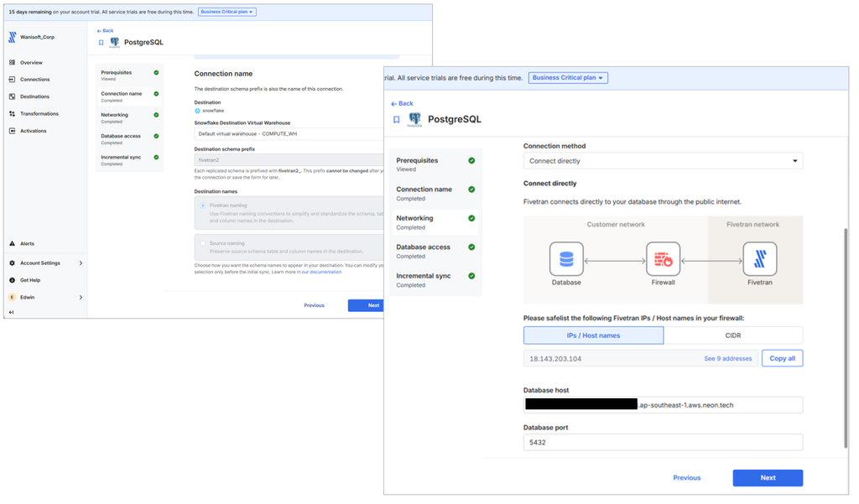Open 'our documentation' link
859x504 pixels.
[321, 272]
